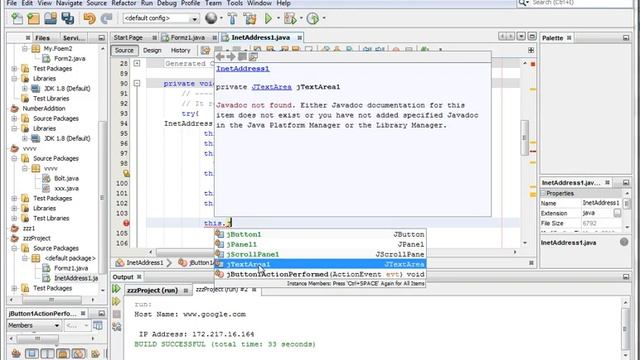Click the Open Project toolbar icon
This screenshot has height=360, width=640.
coord(51,18)
